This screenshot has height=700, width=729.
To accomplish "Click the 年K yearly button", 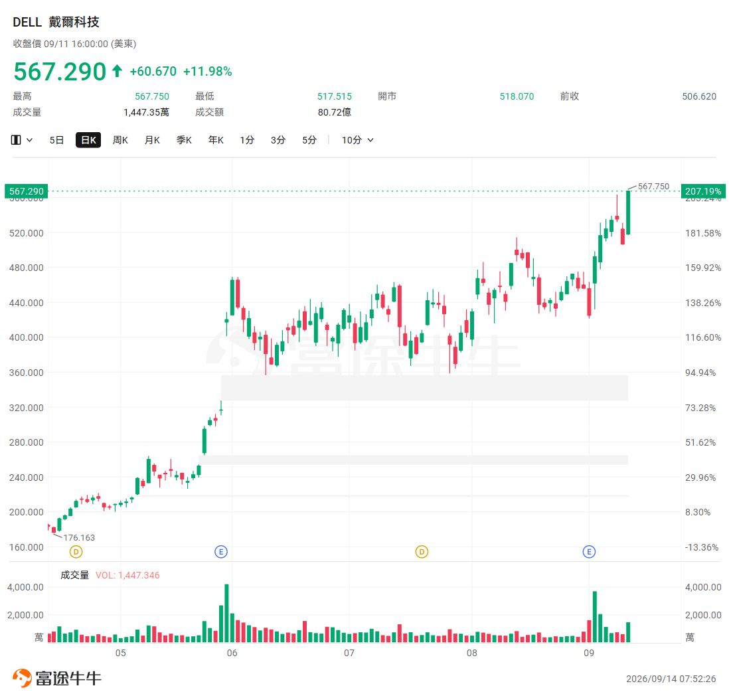I will coord(216,140).
